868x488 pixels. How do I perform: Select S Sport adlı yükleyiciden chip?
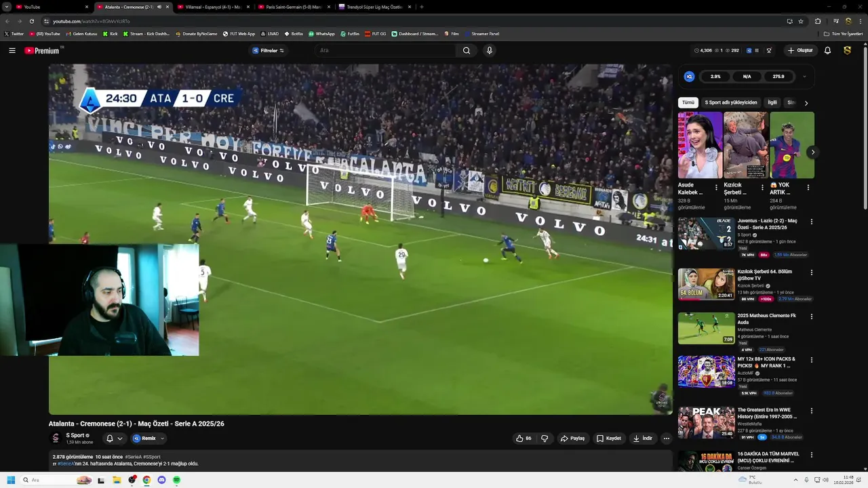[731, 102]
